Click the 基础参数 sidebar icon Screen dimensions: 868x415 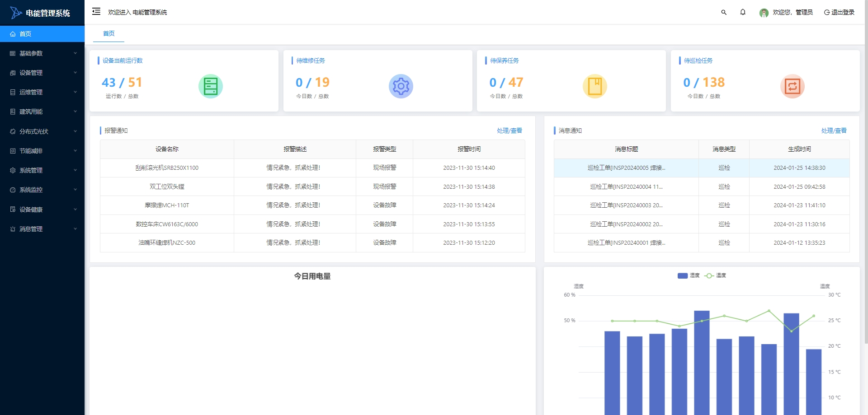click(x=13, y=53)
